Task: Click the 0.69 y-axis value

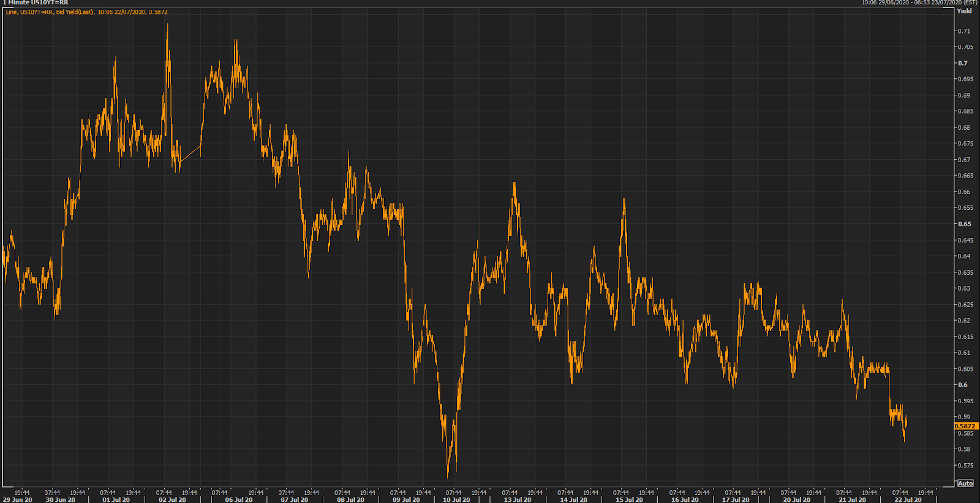Action: pyautogui.click(x=964, y=95)
